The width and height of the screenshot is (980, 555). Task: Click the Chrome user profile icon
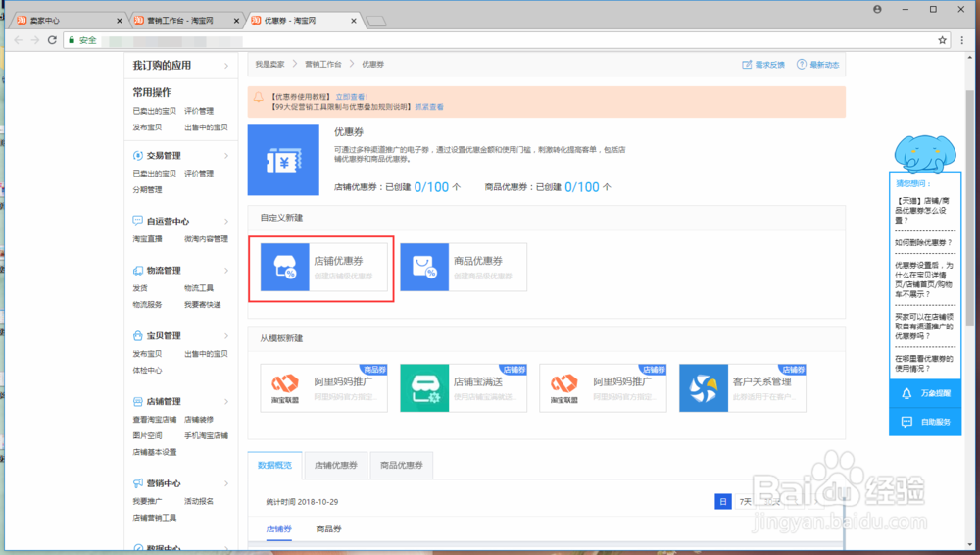tap(877, 10)
